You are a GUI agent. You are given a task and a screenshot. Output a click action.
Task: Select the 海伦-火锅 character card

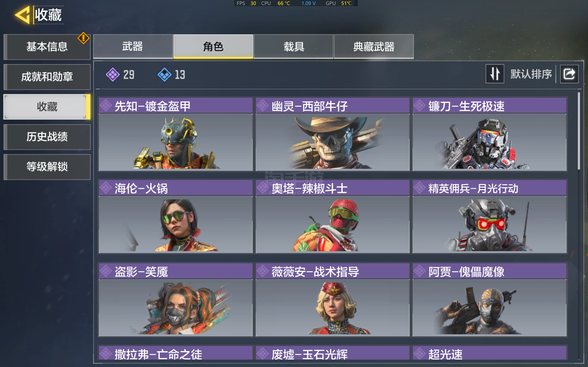click(176, 216)
